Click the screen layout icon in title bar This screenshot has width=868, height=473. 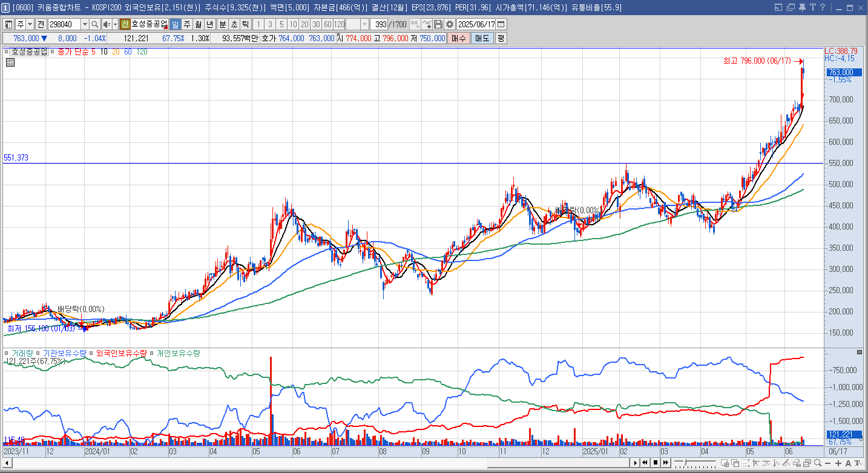(779, 7)
